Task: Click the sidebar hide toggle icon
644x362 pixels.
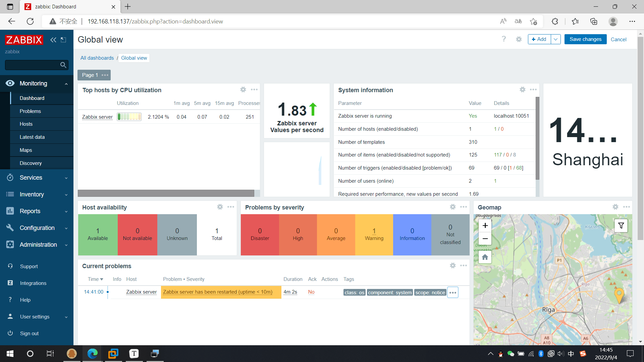Action: click(63, 40)
